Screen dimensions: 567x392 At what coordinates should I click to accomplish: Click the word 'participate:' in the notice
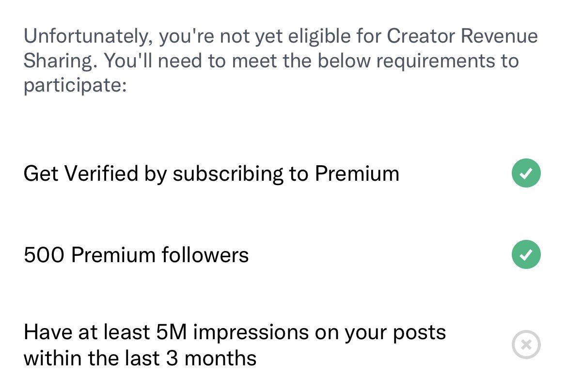click(75, 85)
